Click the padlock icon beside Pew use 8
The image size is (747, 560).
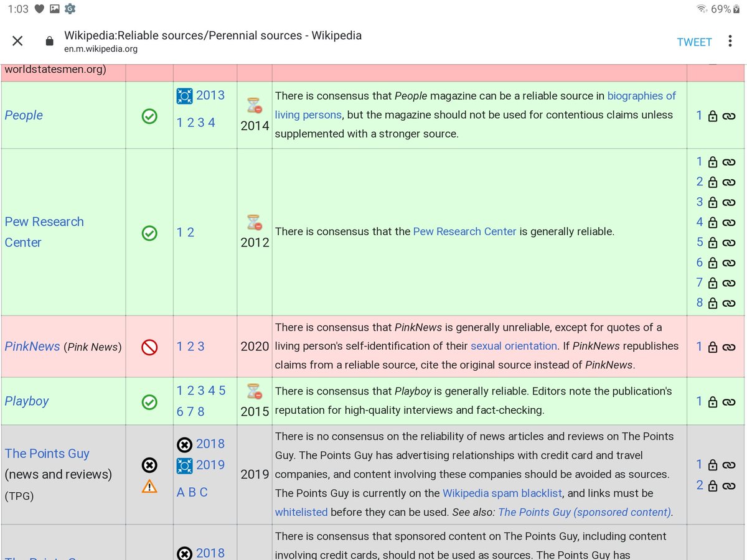(x=713, y=303)
